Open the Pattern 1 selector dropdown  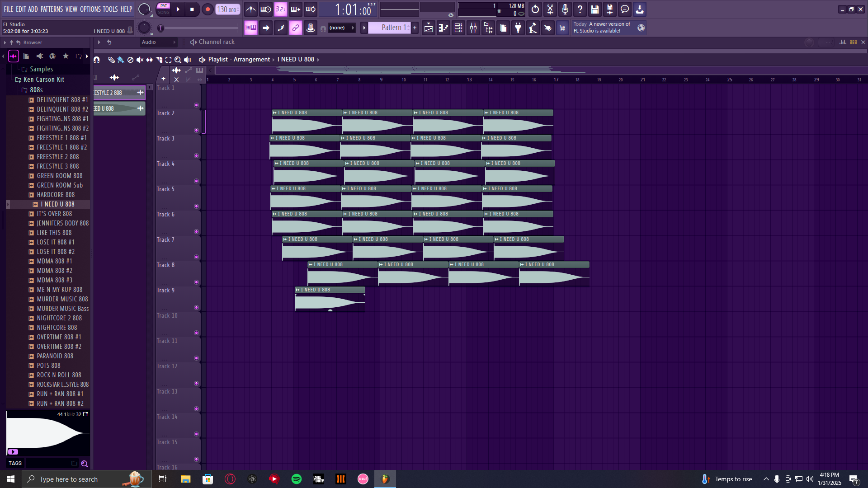click(x=389, y=28)
